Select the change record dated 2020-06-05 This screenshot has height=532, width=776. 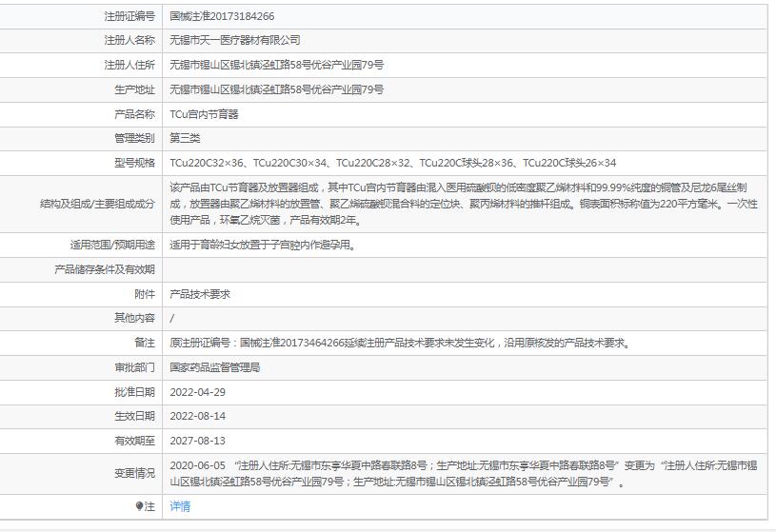[x=464, y=474]
